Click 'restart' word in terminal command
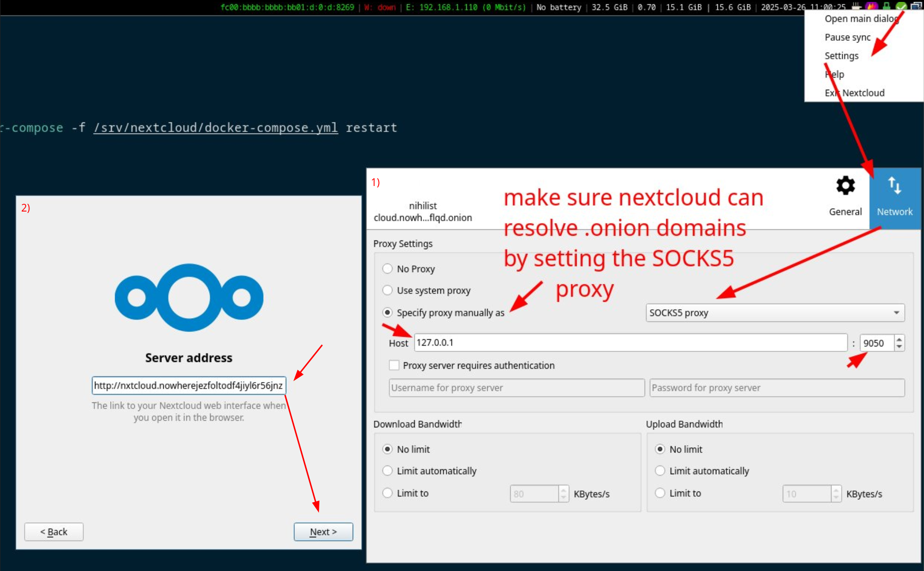924x571 pixels. tap(371, 128)
